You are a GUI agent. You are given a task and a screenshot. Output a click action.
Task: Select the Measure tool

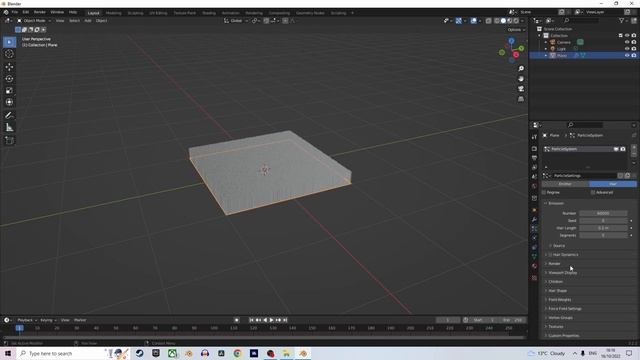9,128
